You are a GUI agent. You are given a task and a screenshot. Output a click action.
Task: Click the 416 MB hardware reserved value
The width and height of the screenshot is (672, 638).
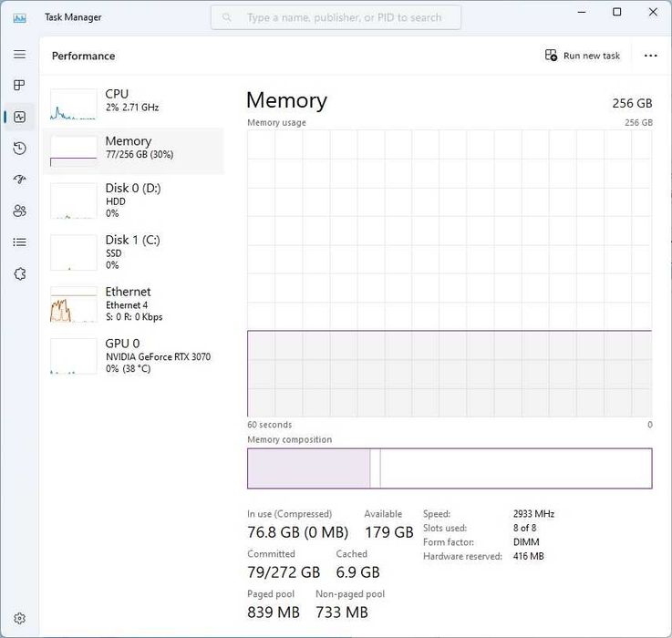pos(529,556)
